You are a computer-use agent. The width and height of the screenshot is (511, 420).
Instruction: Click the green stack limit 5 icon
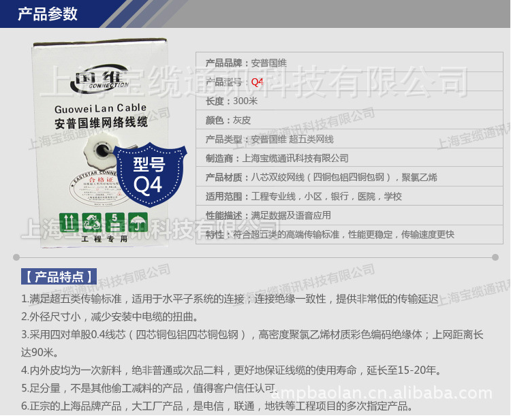[114, 223]
